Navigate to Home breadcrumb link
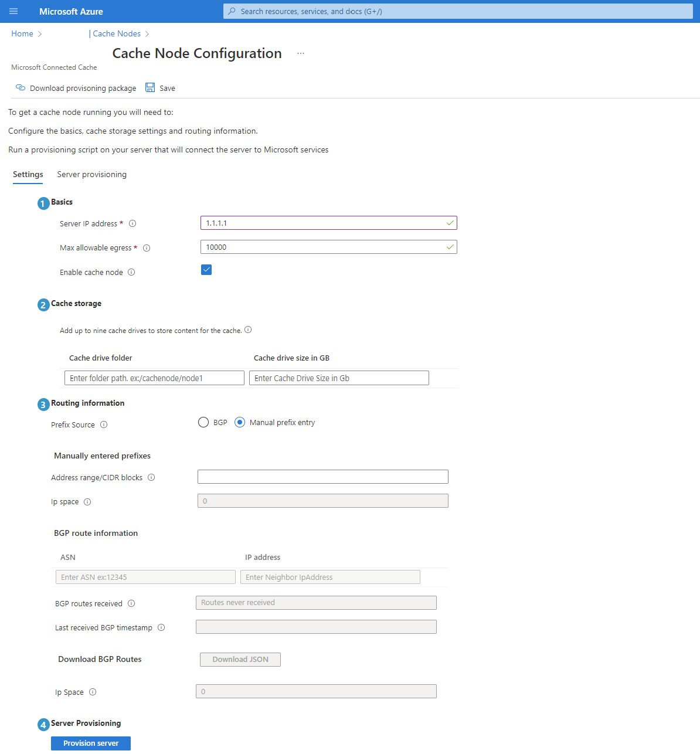Screen dimensions: 700x754 22,33
